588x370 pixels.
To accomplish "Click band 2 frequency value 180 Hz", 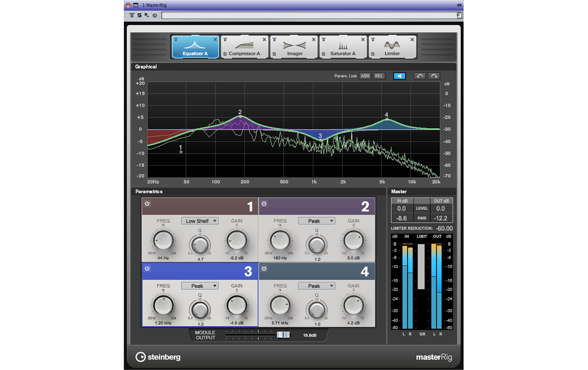I will click(280, 258).
